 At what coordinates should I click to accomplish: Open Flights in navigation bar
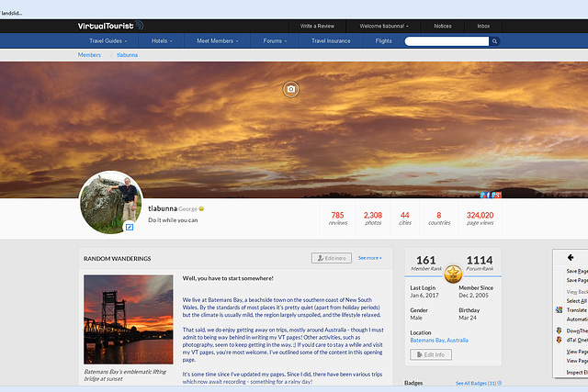tap(383, 40)
